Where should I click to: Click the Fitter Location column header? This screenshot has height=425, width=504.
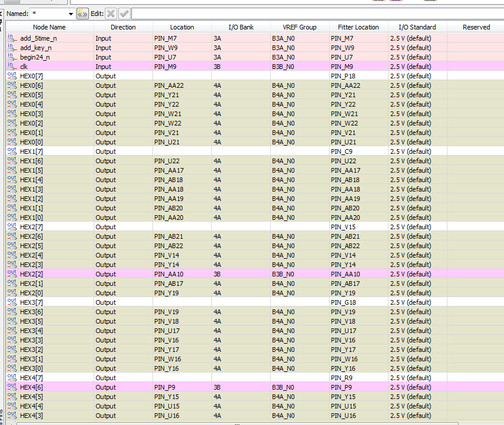(x=358, y=27)
